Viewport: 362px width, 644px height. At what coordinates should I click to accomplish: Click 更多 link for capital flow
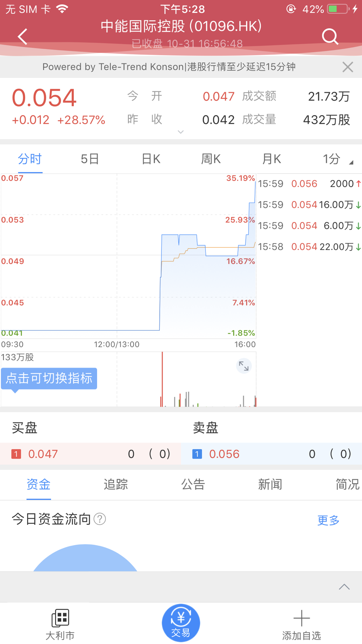coord(328,520)
